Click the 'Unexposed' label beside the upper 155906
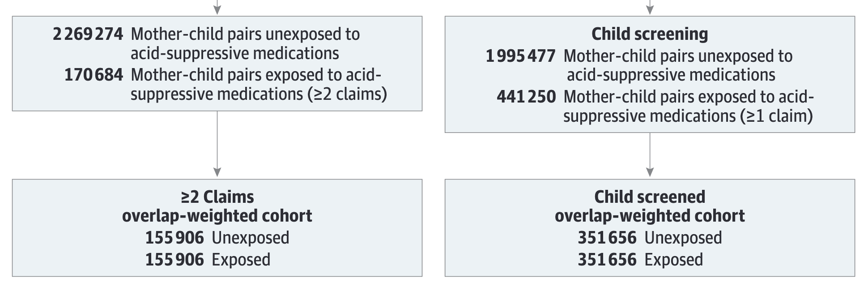The height and width of the screenshot is (291, 868). click(x=250, y=238)
